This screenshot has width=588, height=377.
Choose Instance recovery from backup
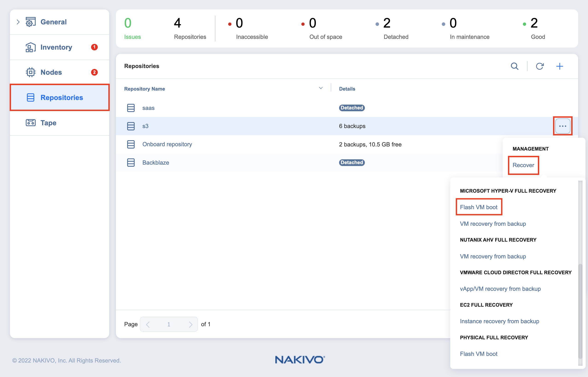click(x=500, y=321)
